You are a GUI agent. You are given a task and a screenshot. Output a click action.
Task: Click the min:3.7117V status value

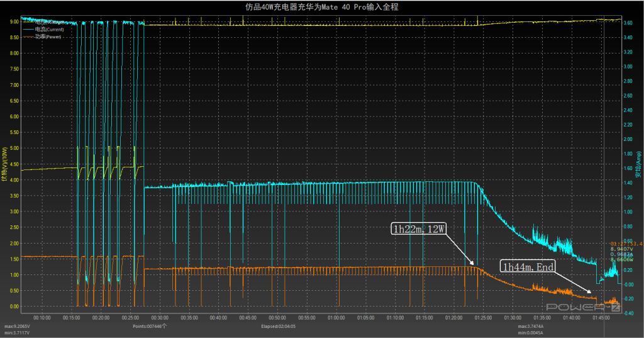pos(17,333)
